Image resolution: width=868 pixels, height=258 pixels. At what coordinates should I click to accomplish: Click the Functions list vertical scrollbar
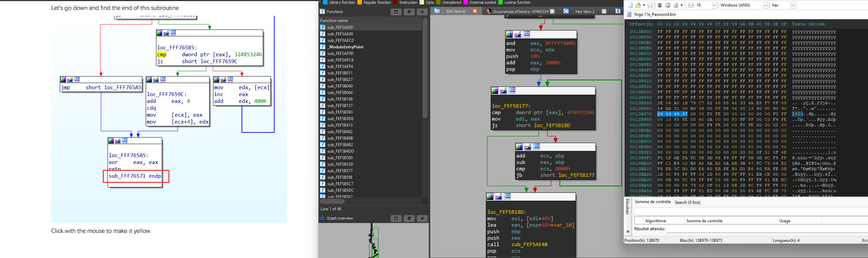click(x=425, y=68)
